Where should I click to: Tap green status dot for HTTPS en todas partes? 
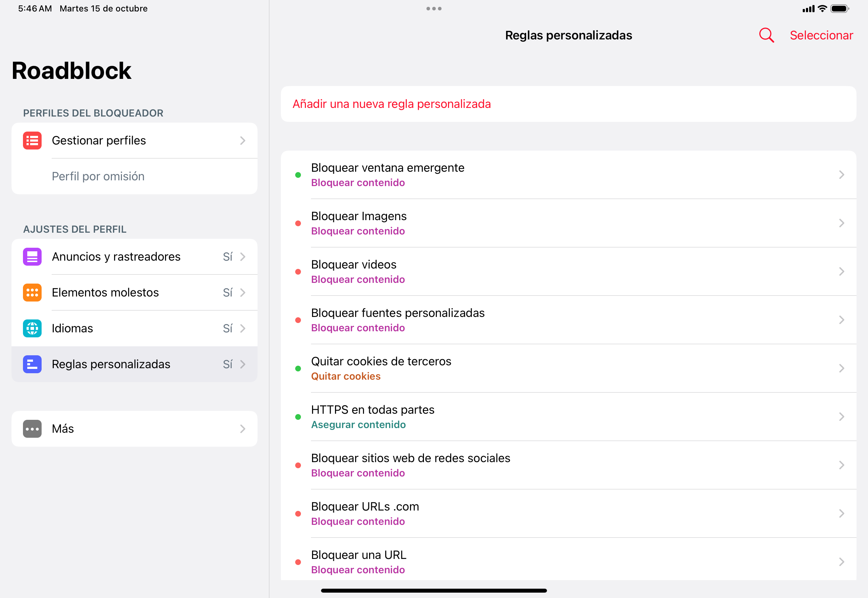point(298,417)
